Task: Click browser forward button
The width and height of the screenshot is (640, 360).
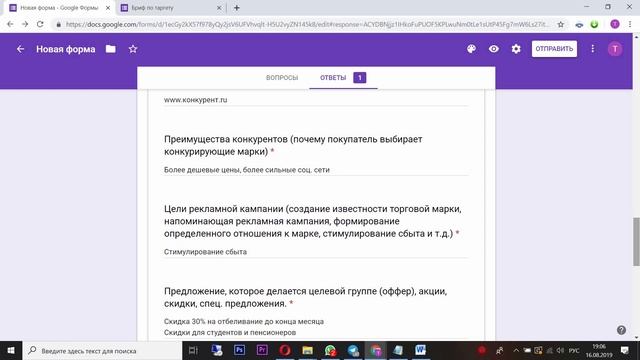Action: click(25, 24)
